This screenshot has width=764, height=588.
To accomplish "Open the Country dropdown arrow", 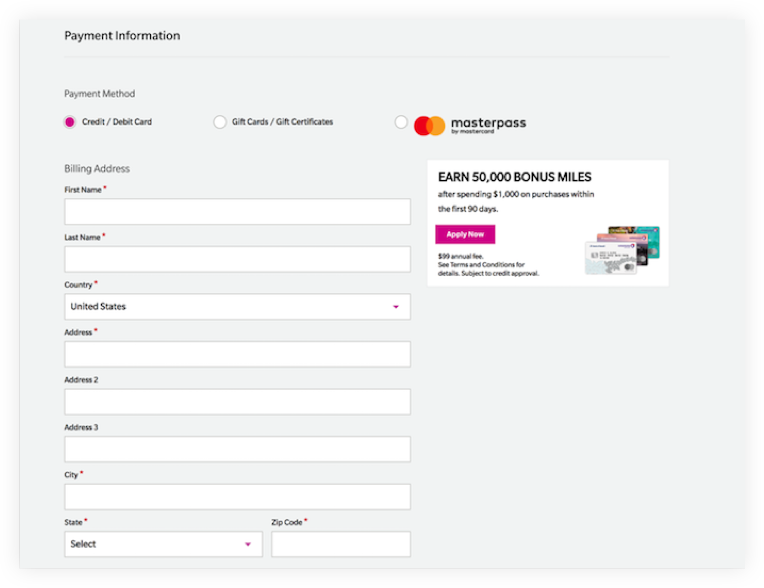I will [396, 307].
